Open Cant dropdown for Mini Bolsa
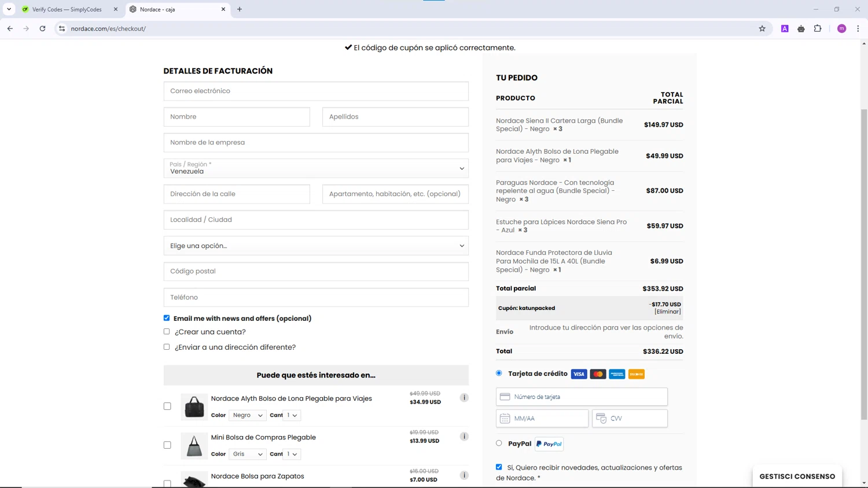The height and width of the screenshot is (488, 868). [292, 454]
